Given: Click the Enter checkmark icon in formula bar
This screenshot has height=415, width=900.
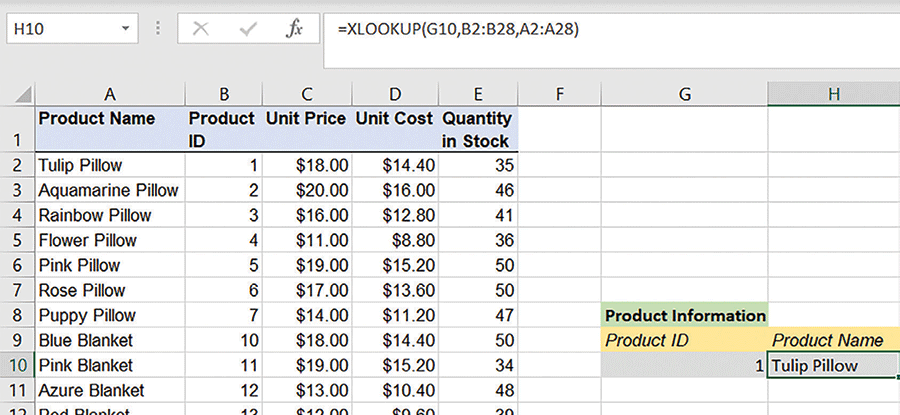Looking at the screenshot, I should [248, 30].
